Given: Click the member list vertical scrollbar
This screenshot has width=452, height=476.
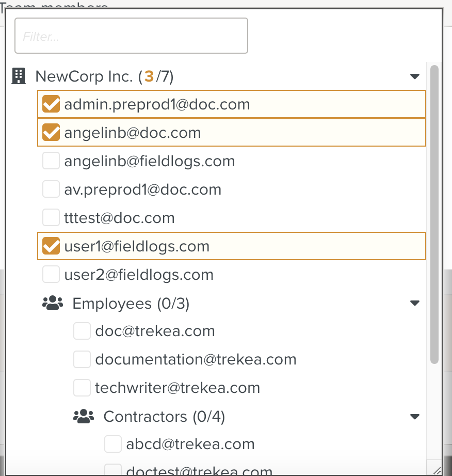Looking at the screenshot, I should pyautogui.click(x=434, y=214).
